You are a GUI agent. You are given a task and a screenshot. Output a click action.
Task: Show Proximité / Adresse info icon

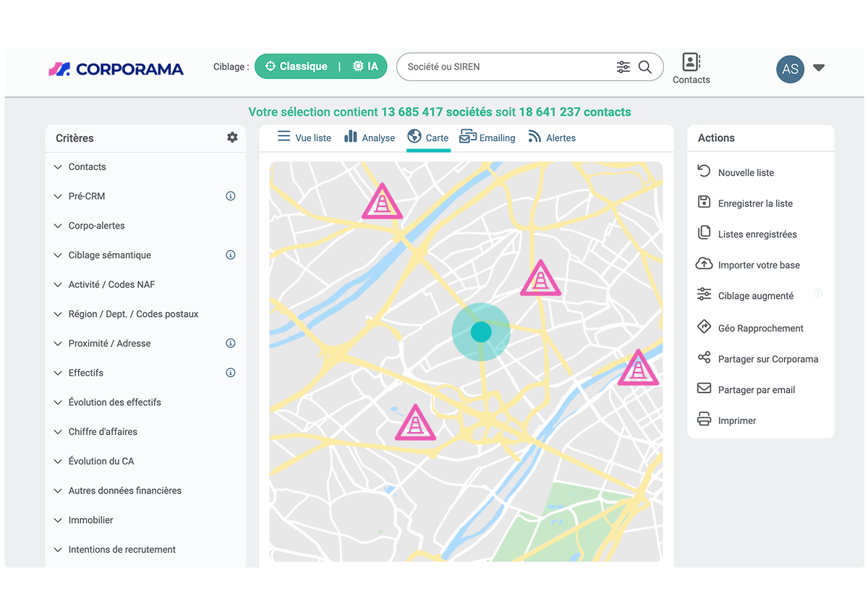tap(231, 343)
